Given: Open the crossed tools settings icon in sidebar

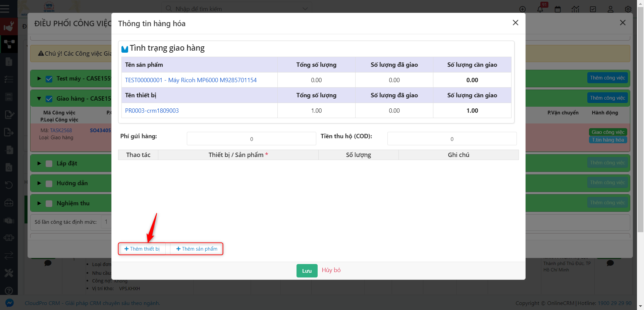Looking at the screenshot, I should (9, 273).
